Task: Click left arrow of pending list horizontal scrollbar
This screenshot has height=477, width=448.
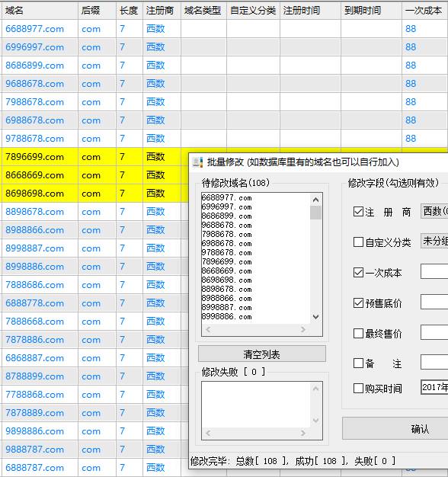Action: [x=208, y=329]
